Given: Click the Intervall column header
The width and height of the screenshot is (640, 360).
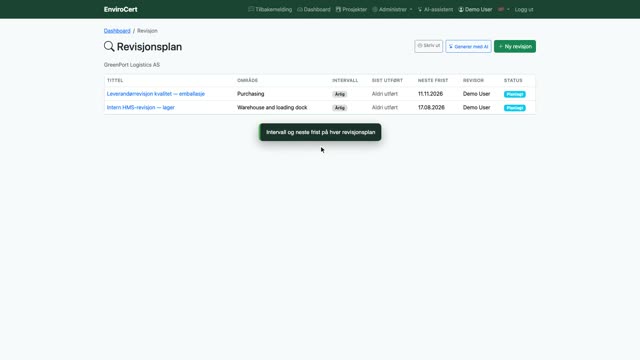Looking at the screenshot, I should [x=345, y=80].
